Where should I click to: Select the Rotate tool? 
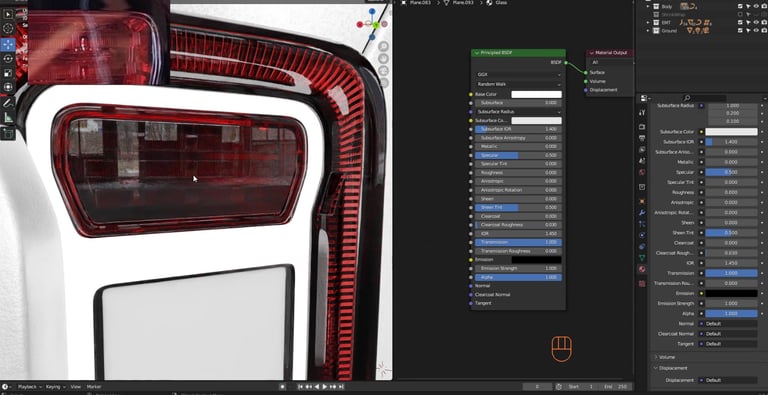(8, 59)
